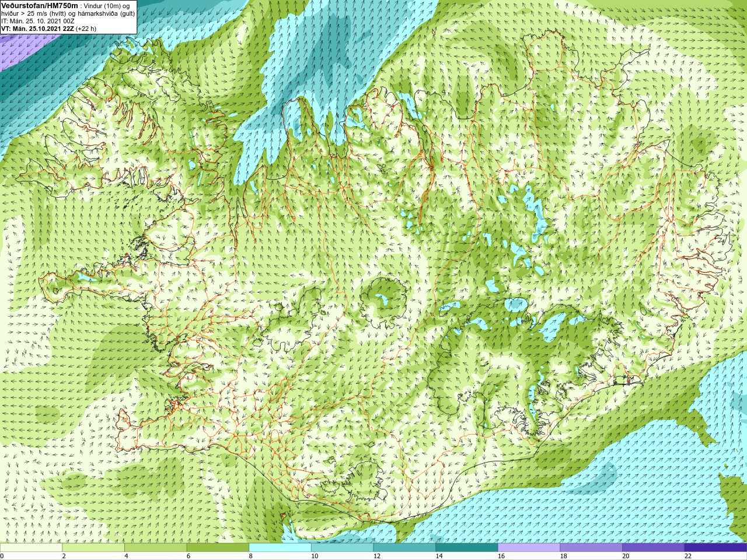
Task: Click the 8–10 m/s light cyan legend swatch
Action: coord(280,548)
